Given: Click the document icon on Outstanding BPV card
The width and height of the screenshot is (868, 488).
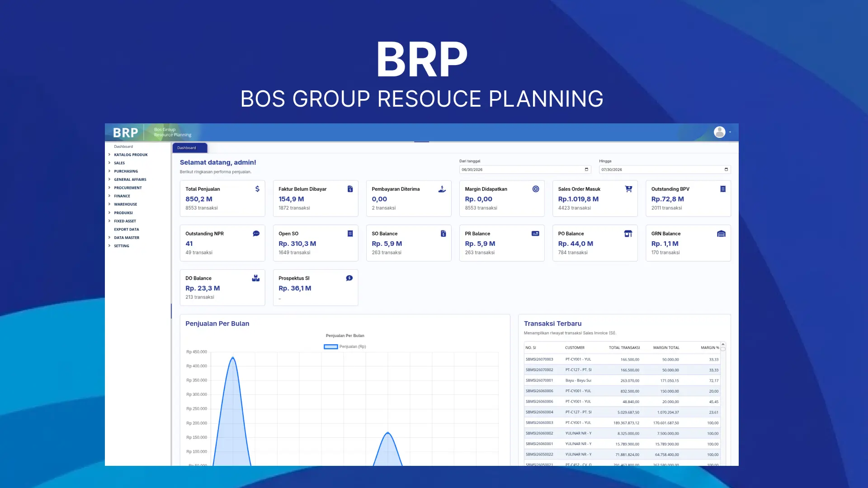Looking at the screenshot, I should pos(723,189).
